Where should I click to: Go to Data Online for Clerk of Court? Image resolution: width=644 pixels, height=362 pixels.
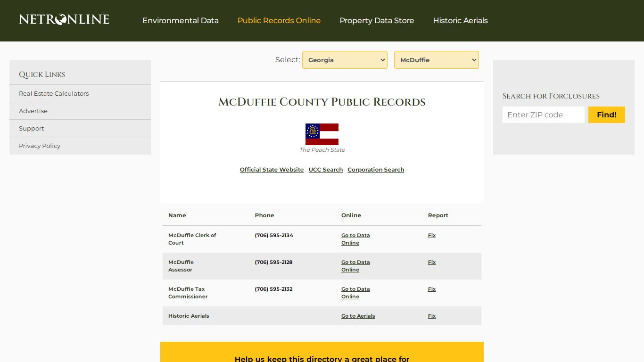click(x=355, y=239)
